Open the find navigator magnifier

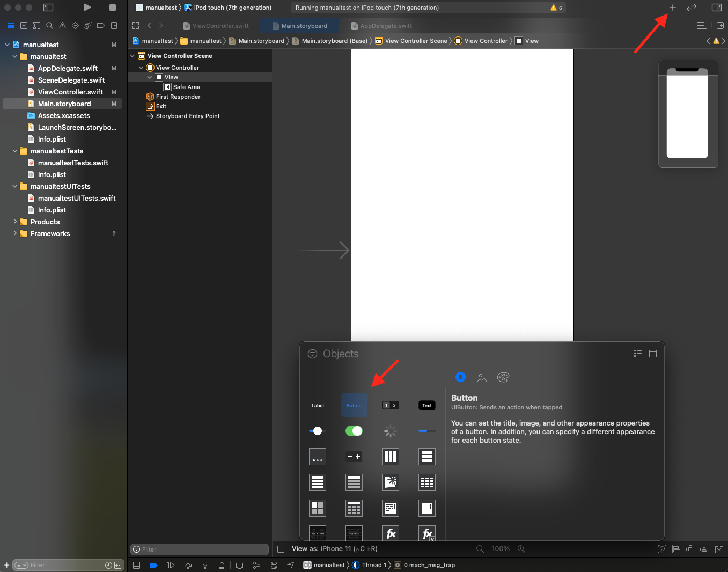tap(49, 25)
